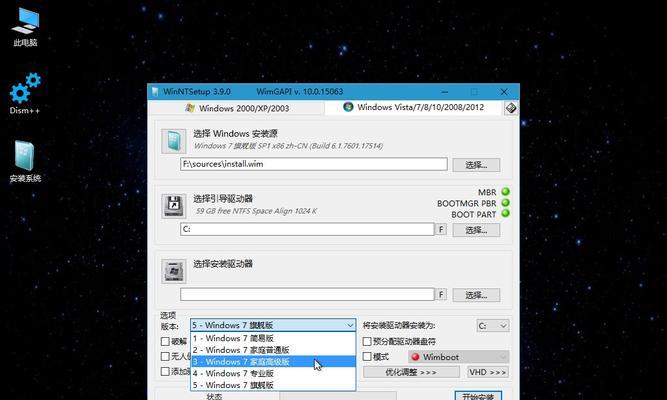The width and height of the screenshot is (667, 400).
Task: Toggle the 破解 checkbox
Action: (x=165, y=341)
